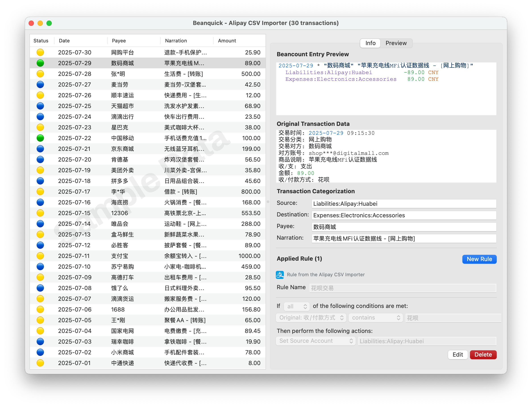Viewport: 532px width, 407px height.
Task: Click the red Delete button
Action: 483,355
